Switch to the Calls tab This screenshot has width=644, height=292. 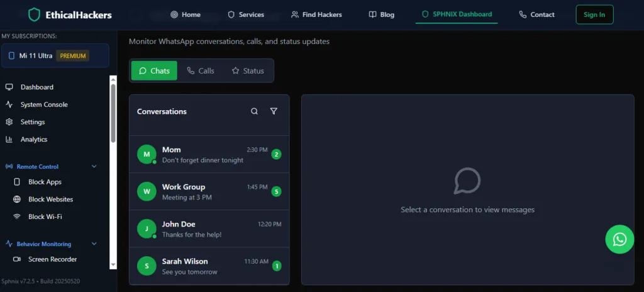click(201, 70)
